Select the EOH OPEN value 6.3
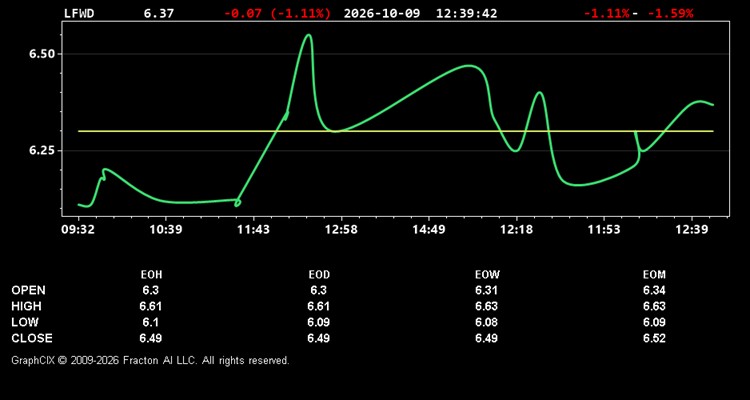The image size is (750, 400). coord(151,290)
